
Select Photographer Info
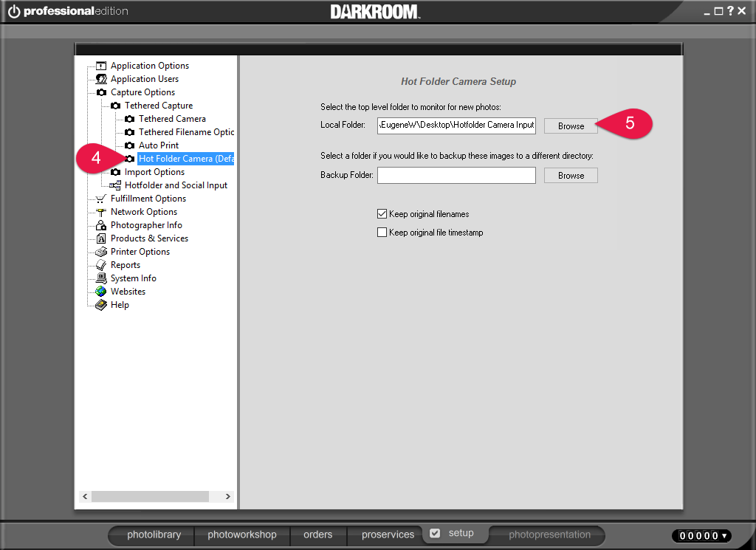coord(146,225)
